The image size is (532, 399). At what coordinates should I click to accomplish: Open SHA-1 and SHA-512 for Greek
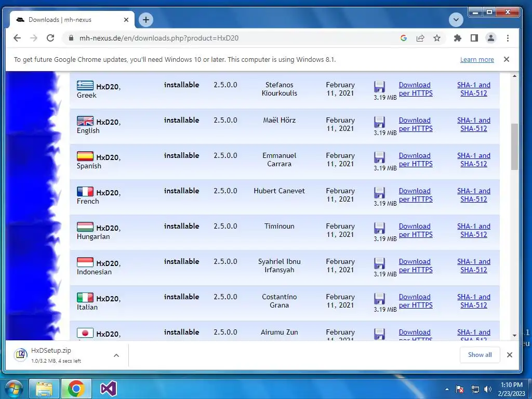474,89
